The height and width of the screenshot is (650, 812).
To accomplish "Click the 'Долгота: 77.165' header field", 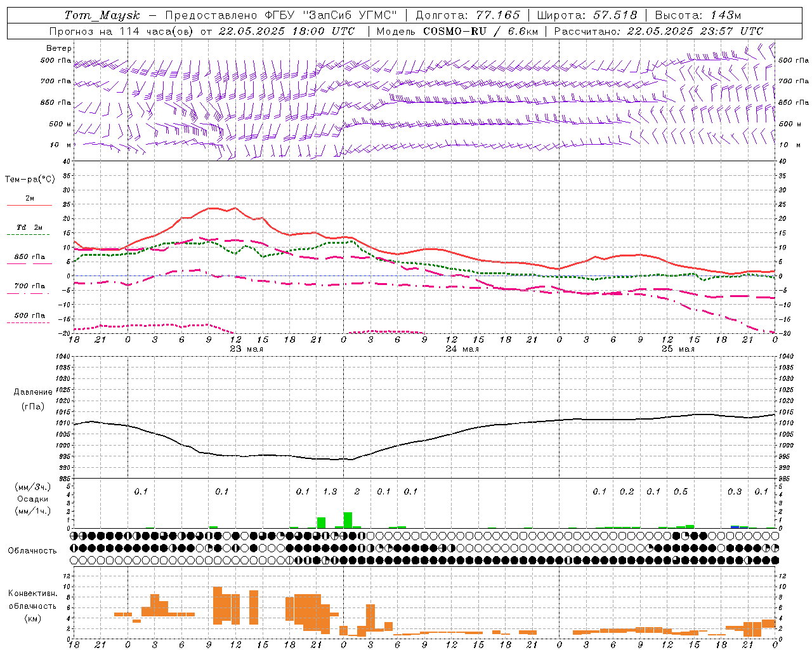I will (468, 15).
